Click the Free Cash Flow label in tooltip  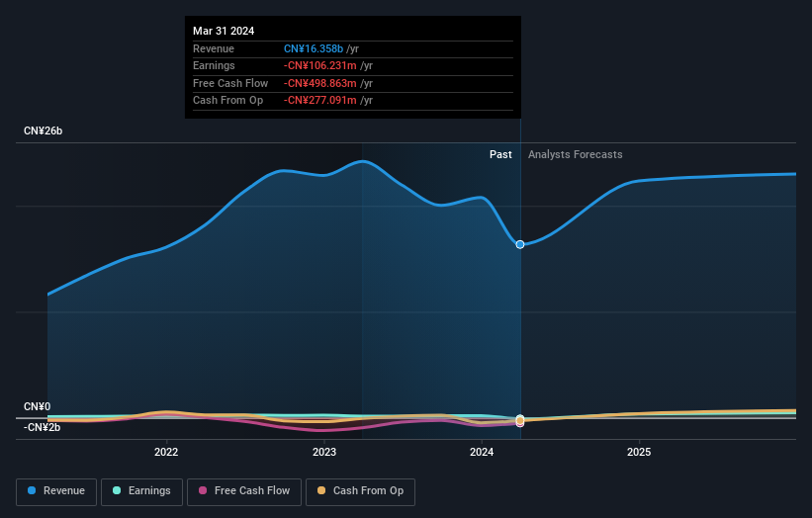[x=230, y=83]
